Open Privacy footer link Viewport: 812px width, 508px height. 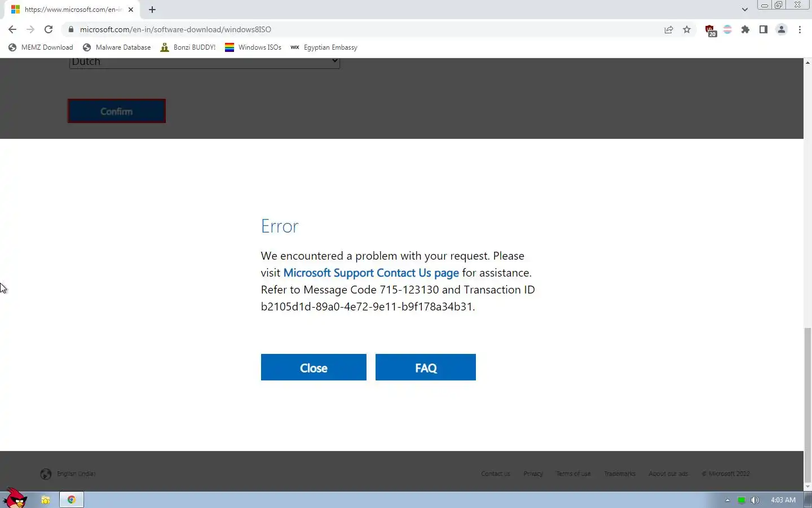(533, 474)
